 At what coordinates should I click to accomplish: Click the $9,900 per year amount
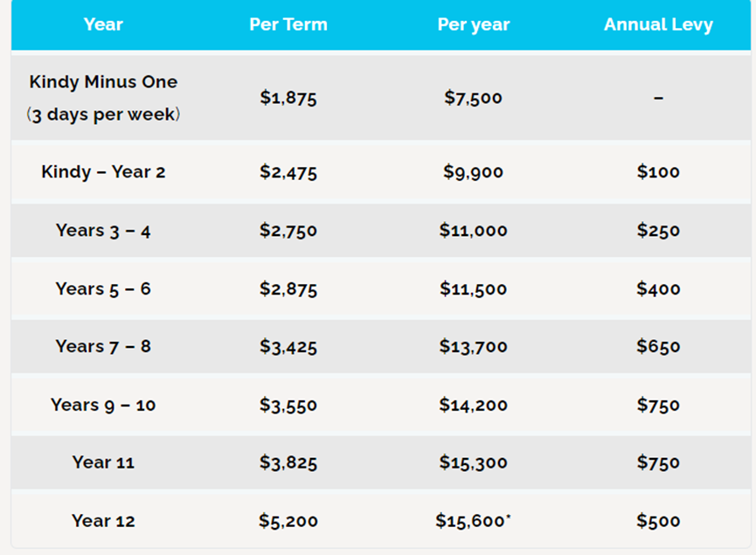474,172
